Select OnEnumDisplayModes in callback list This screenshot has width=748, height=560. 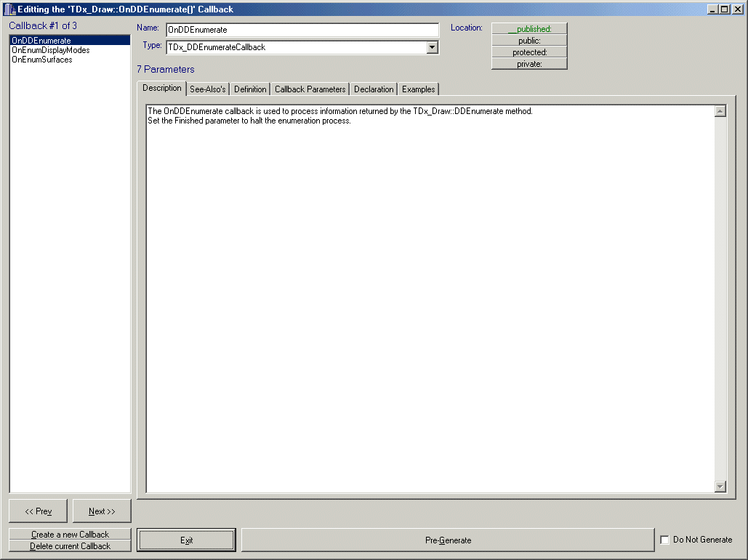click(51, 50)
